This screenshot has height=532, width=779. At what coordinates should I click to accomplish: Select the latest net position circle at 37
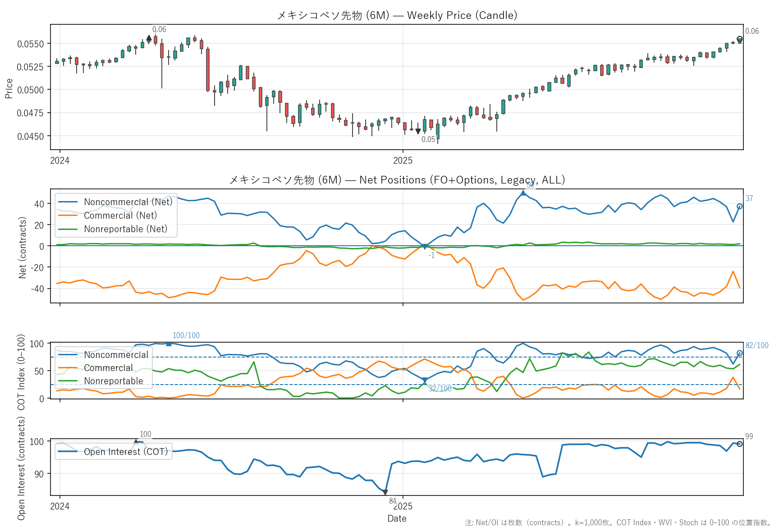(x=739, y=206)
